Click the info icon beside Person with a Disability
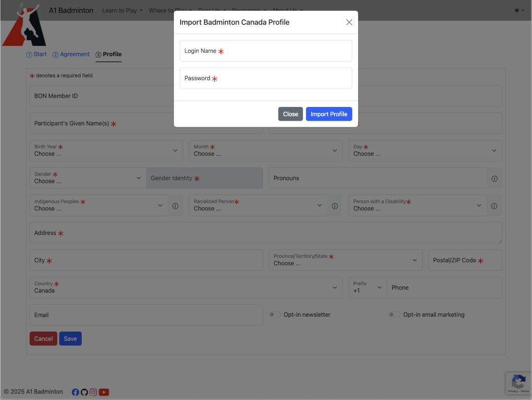Viewport: 532px width, 400px height. point(494,206)
